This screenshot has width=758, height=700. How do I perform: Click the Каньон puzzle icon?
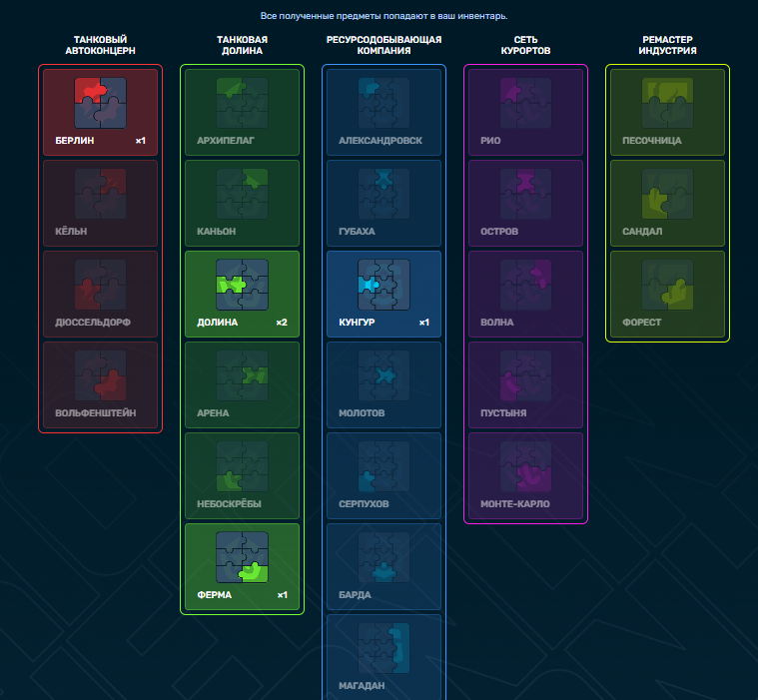(242, 194)
